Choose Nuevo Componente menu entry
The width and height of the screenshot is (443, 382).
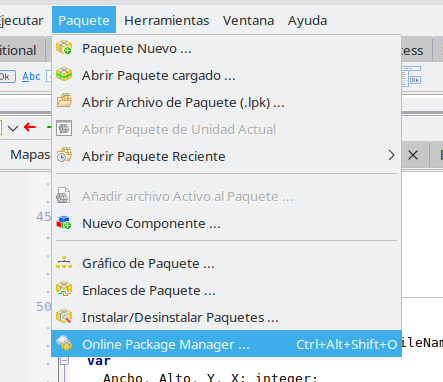pyautogui.click(x=226, y=223)
